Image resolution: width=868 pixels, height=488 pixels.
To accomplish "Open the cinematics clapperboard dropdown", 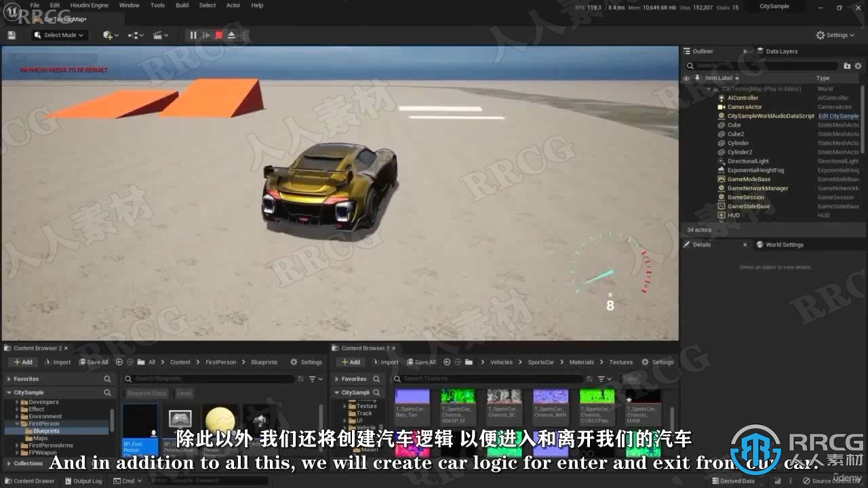I will click(x=161, y=35).
